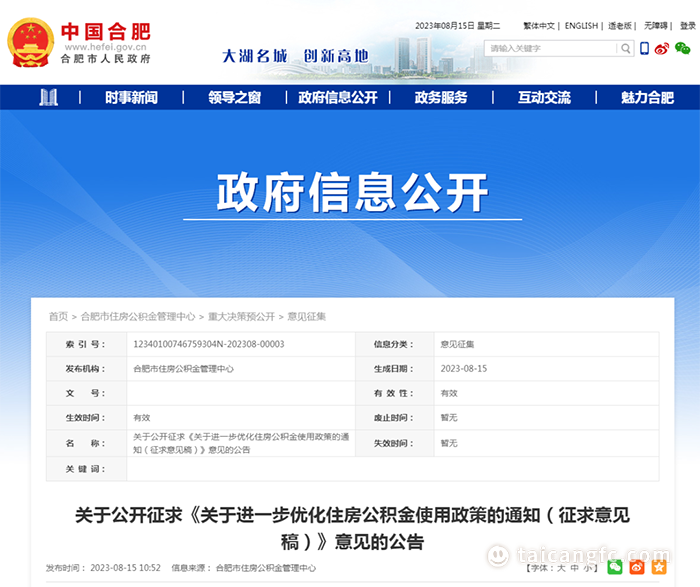The image size is (700, 587).
Task: Click the 索引号 label cell
Action: coord(86,344)
